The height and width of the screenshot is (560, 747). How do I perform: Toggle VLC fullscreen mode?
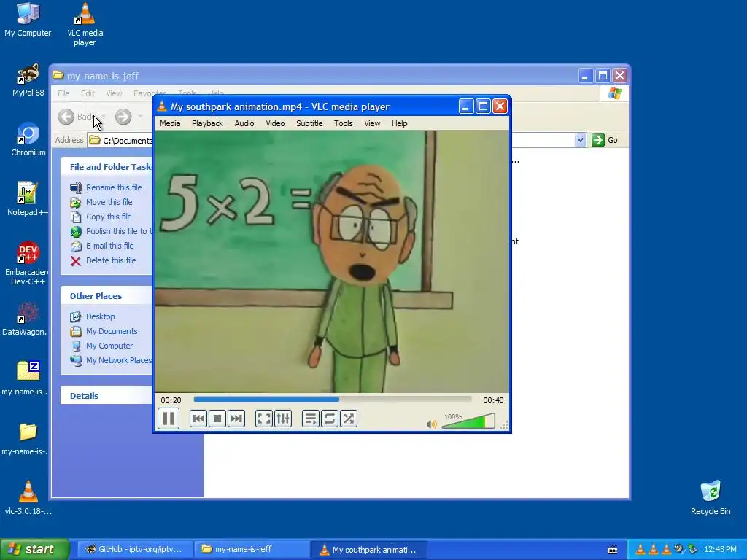pos(264,419)
